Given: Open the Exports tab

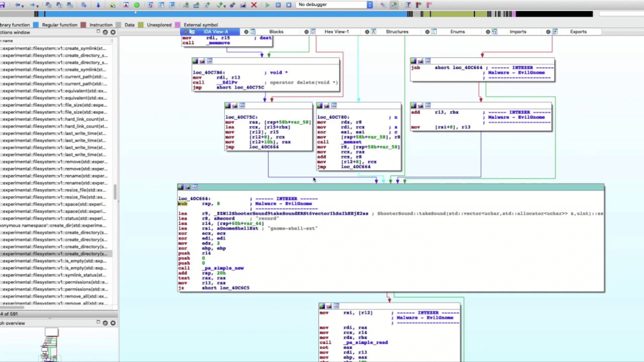Looking at the screenshot, I should (578, 32).
